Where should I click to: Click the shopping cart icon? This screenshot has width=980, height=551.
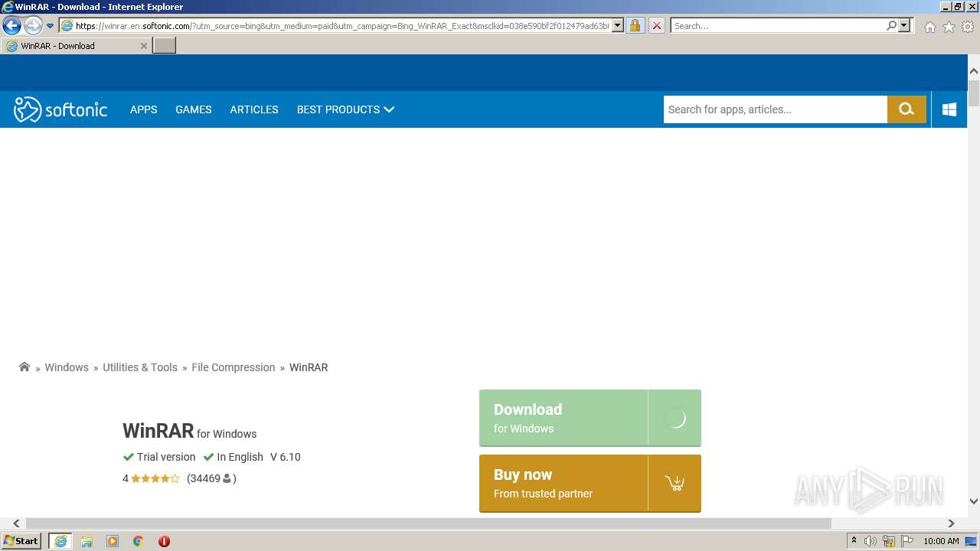(x=675, y=483)
